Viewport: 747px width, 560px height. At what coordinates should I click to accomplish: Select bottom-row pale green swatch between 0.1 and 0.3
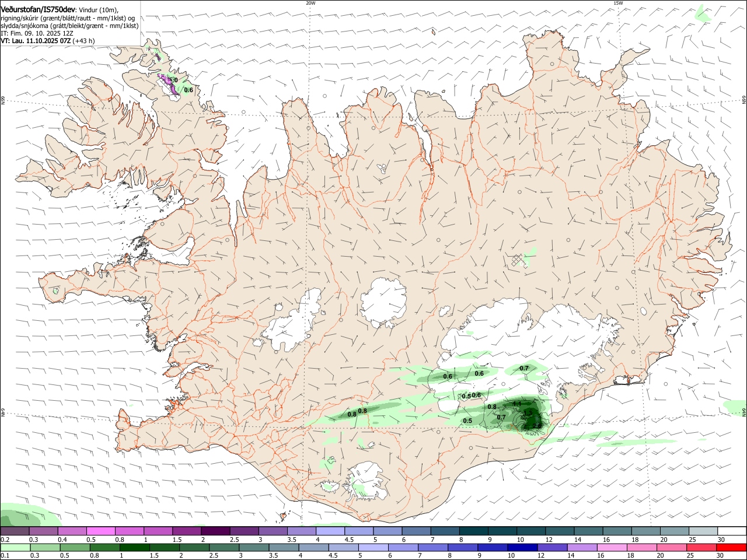(x=15, y=548)
